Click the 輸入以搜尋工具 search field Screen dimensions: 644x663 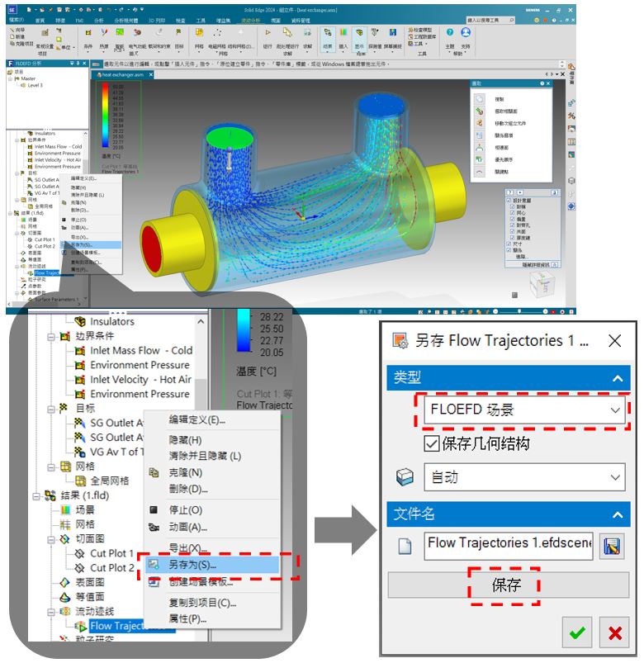(490, 21)
